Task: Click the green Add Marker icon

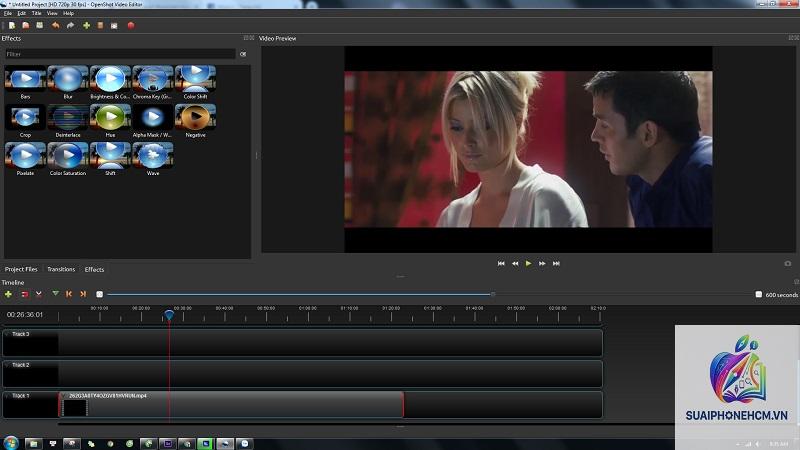Action: [55, 294]
